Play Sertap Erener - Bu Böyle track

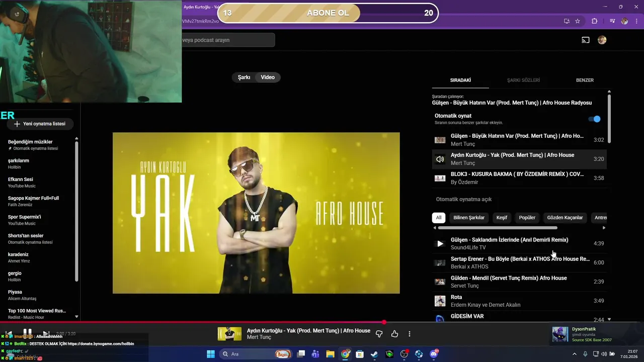tap(520, 262)
